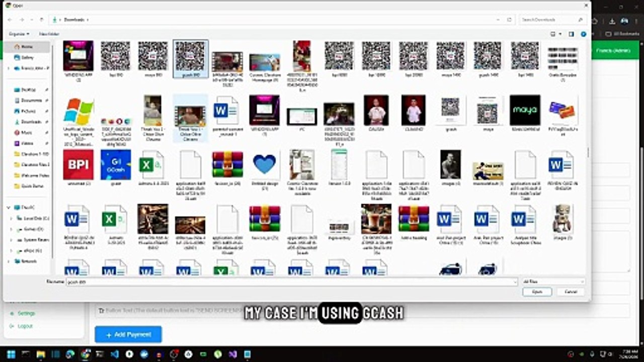Image resolution: width=644 pixels, height=362 pixels.
Task: Open the view options dropdown arrow
Action: (x=560, y=34)
